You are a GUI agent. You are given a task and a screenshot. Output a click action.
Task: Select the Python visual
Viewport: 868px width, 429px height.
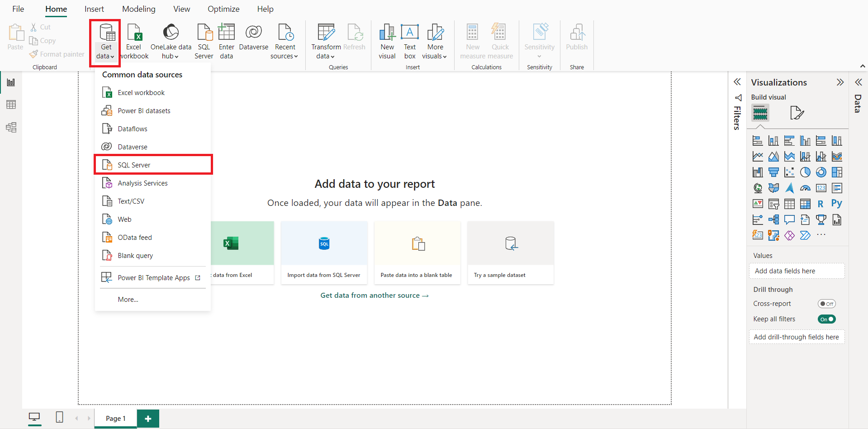[x=837, y=204]
